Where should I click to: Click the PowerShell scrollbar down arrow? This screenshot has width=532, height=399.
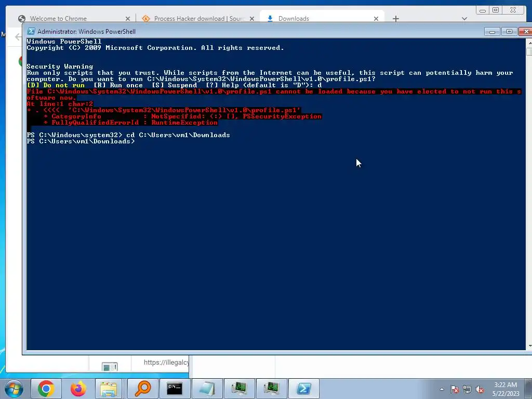coord(529,346)
